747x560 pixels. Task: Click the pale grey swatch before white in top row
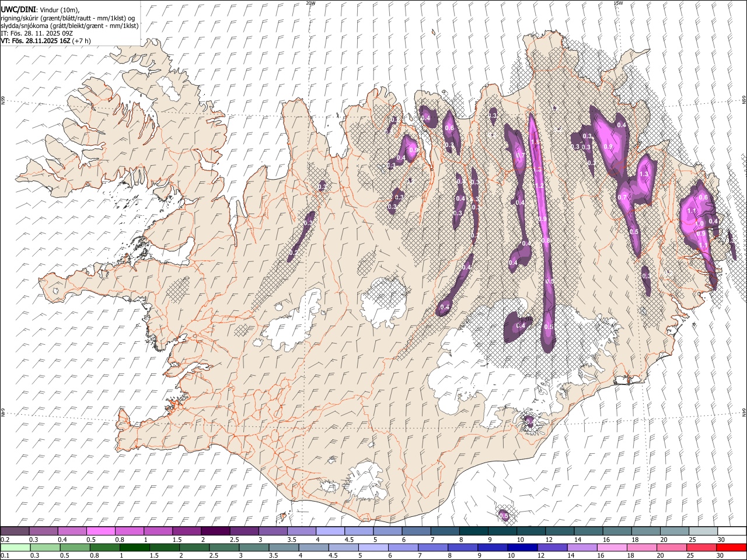[x=703, y=531]
